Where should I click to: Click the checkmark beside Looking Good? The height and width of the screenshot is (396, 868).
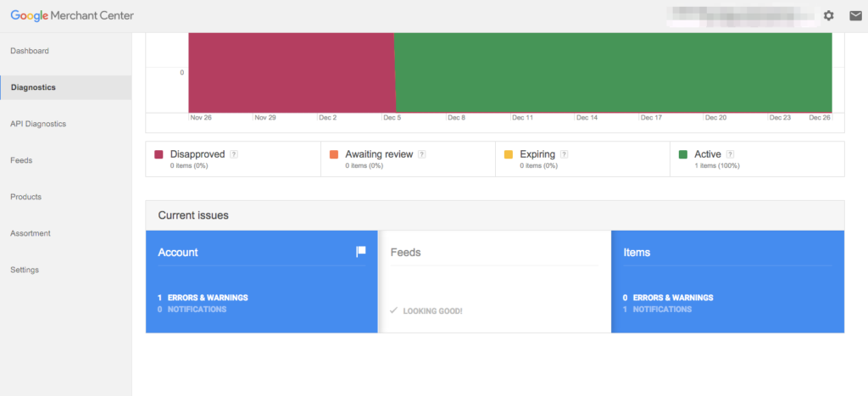tap(393, 310)
